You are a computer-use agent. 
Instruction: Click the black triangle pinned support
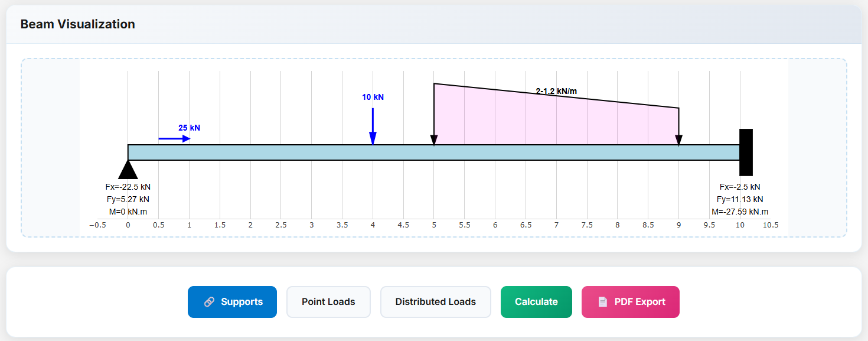[128, 170]
